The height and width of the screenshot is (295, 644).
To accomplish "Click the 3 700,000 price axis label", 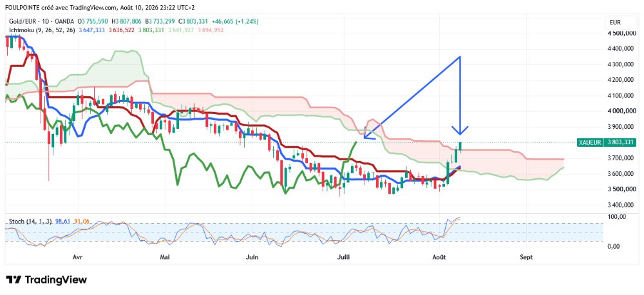I will 621,158.
